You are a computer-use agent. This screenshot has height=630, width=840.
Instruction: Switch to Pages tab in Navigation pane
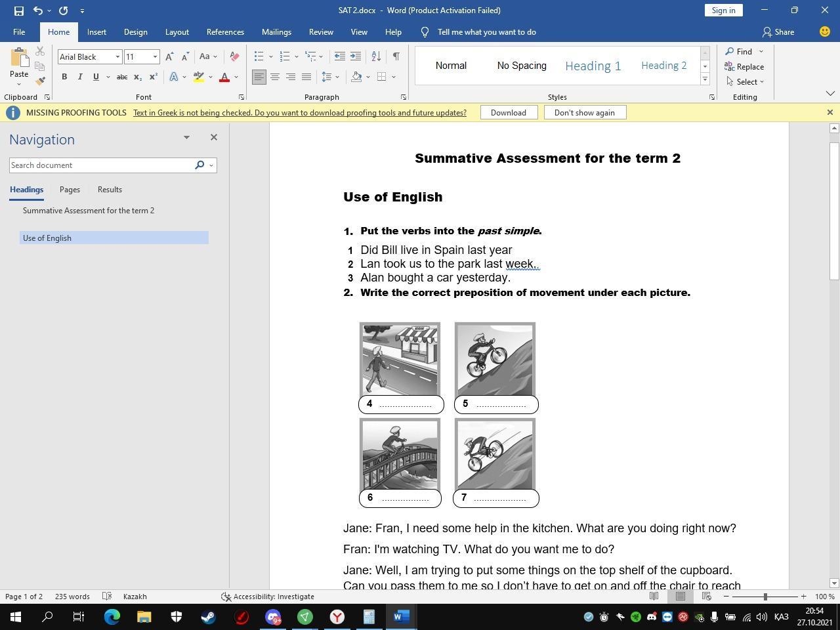coord(70,190)
